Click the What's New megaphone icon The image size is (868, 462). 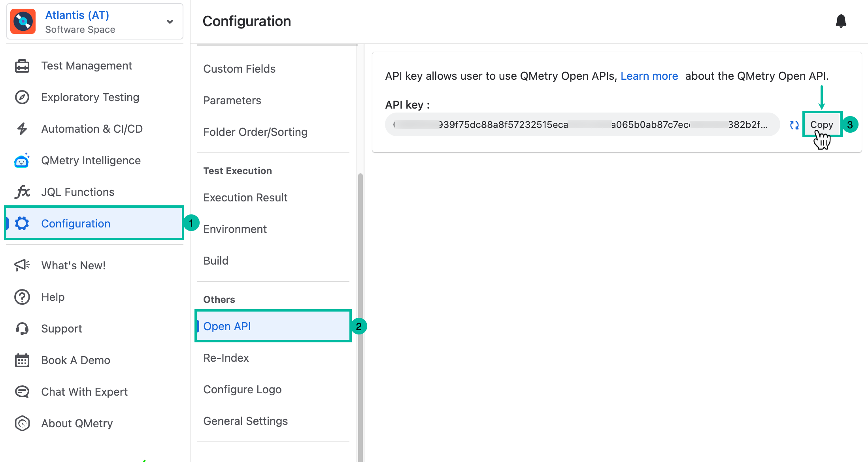(x=22, y=265)
